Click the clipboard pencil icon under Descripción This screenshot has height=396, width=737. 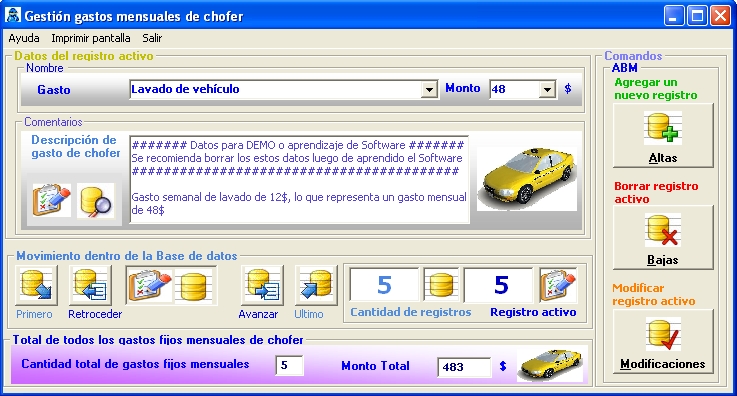click(52, 201)
